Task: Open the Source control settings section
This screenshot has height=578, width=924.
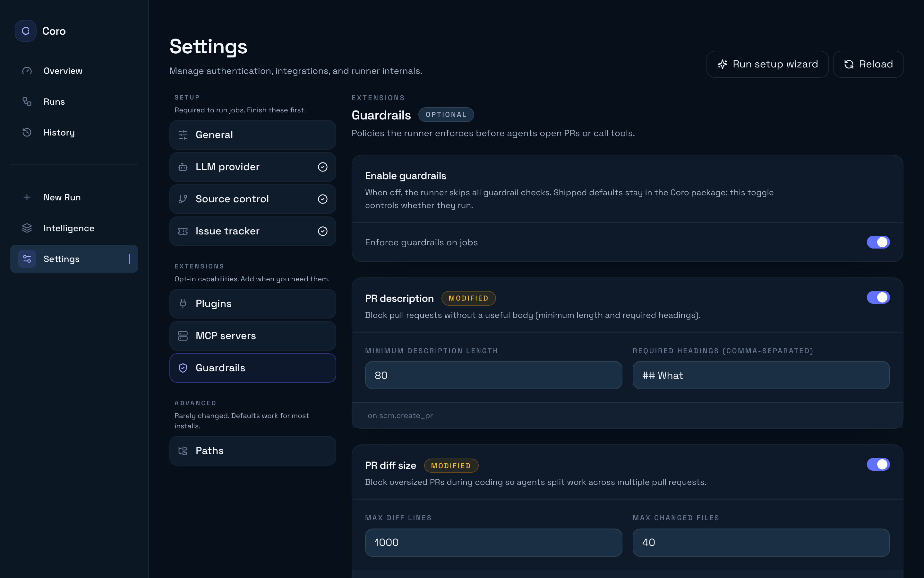Action: click(253, 199)
